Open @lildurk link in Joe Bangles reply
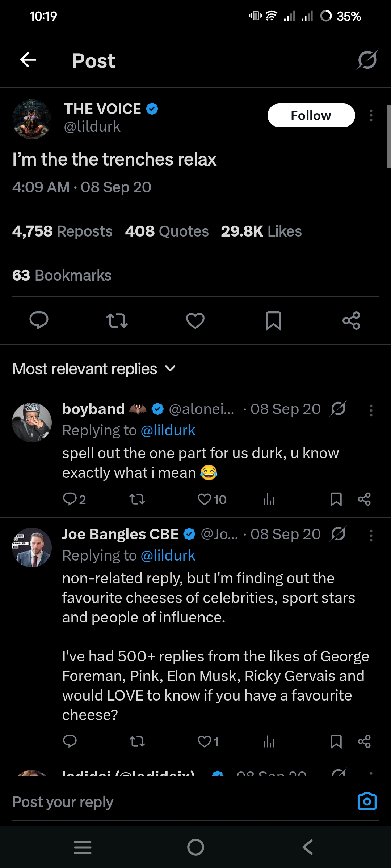Viewport: 391px width, 868px height. pos(168,556)
